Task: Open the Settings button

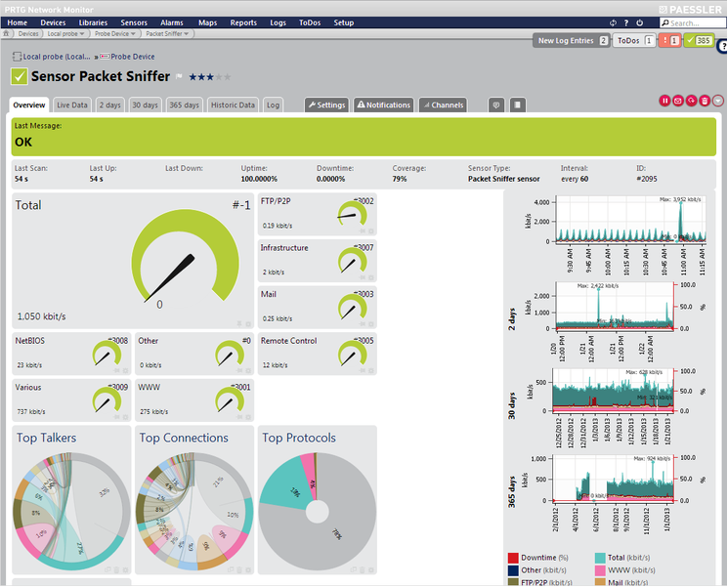Action: pos(326,105)
